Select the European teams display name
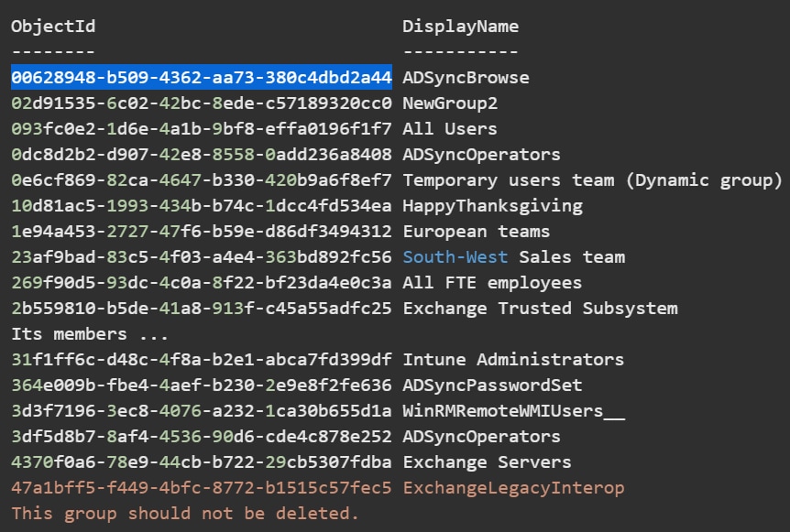The width and height of the screenshot is (790, 532). point(477,232)
